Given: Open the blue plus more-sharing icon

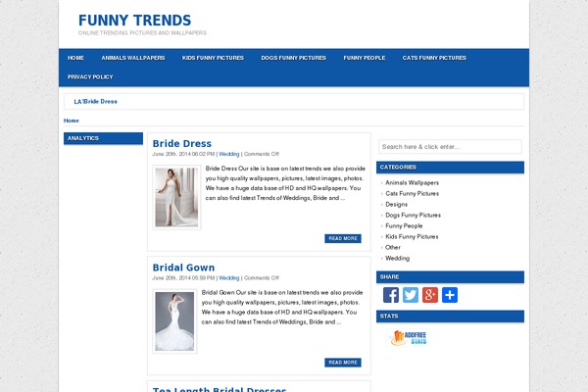Looking at the screenshot, I should pos(450,295).
